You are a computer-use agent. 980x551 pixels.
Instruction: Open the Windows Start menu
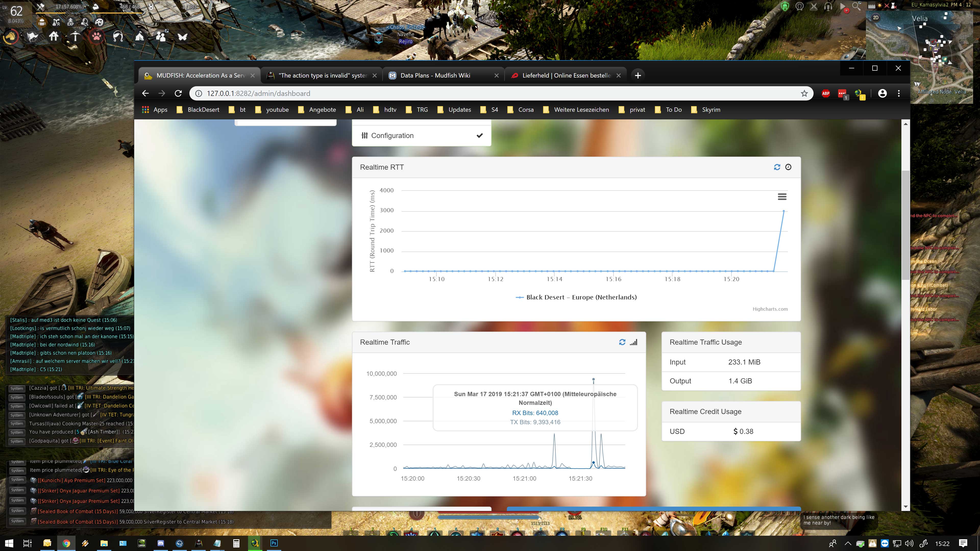pyautogui.click(x=9, y=543)
